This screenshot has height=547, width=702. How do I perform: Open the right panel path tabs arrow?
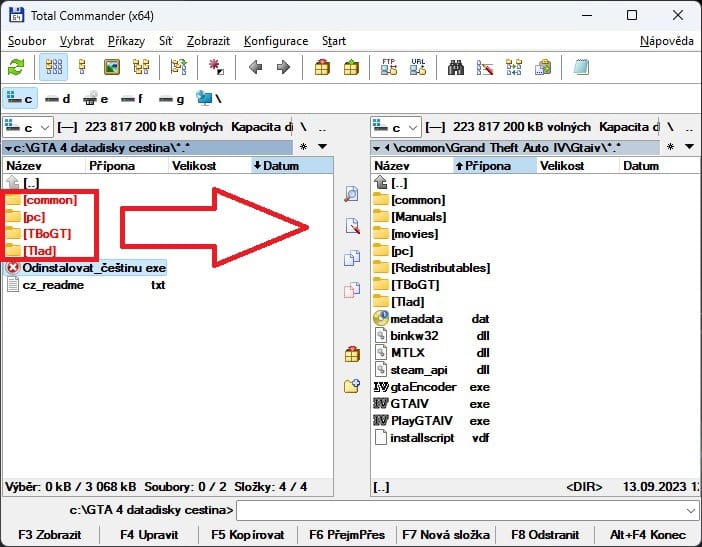coord(377,148)
